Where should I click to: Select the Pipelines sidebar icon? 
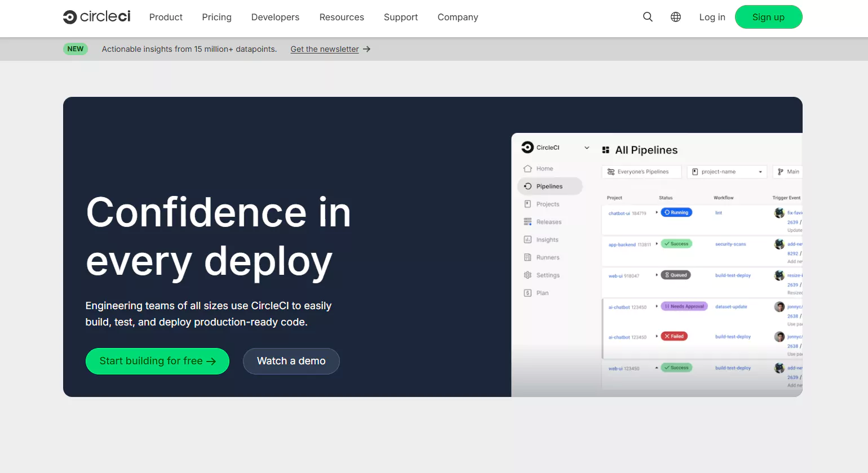(x=528, y=186)
